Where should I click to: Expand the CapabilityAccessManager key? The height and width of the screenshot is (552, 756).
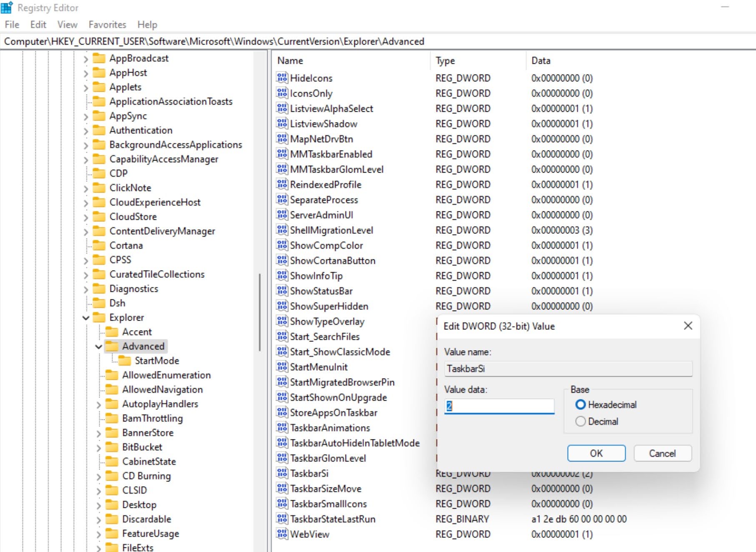pos(86,160)
